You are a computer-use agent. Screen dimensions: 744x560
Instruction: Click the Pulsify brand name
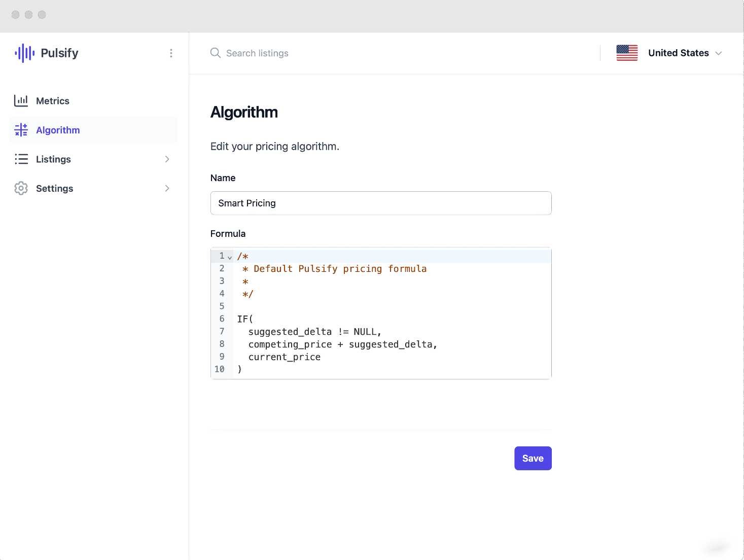(60, 53)
